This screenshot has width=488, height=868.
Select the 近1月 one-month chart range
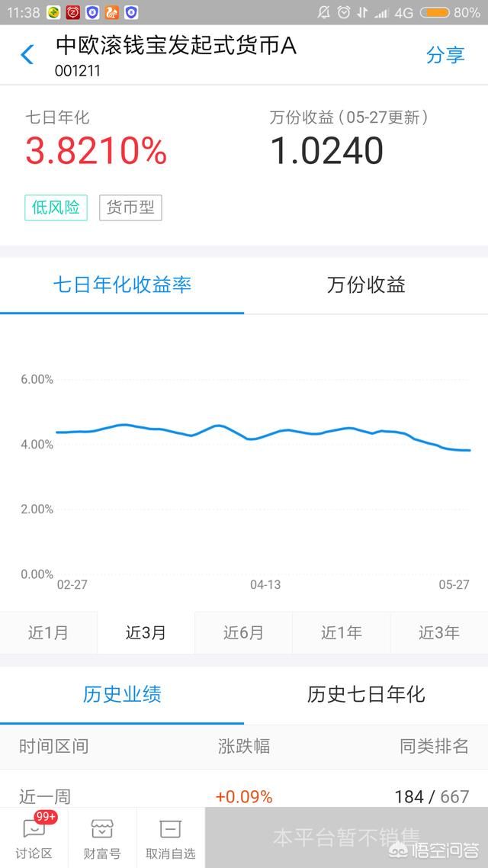tap(48, 633)
